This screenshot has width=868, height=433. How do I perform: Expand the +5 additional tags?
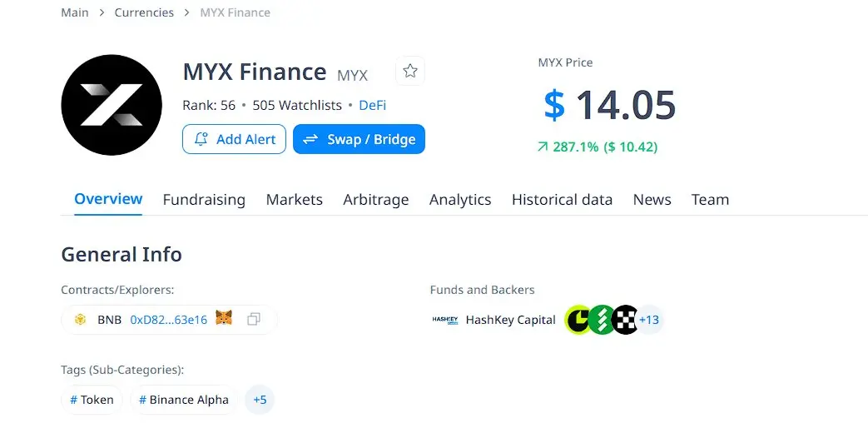[260, 400]
